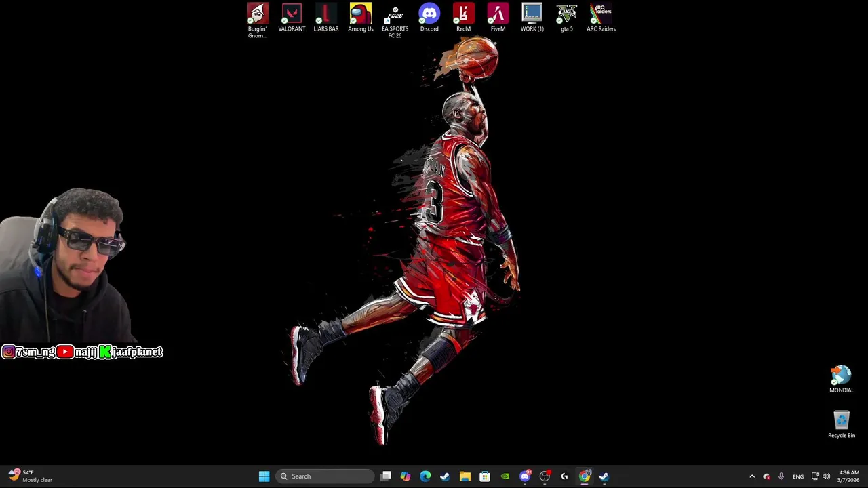Select the WORK (1) desktop icon
Image resolution: width=868 pixels, height=488 pixels.
[x=532, y=18]
